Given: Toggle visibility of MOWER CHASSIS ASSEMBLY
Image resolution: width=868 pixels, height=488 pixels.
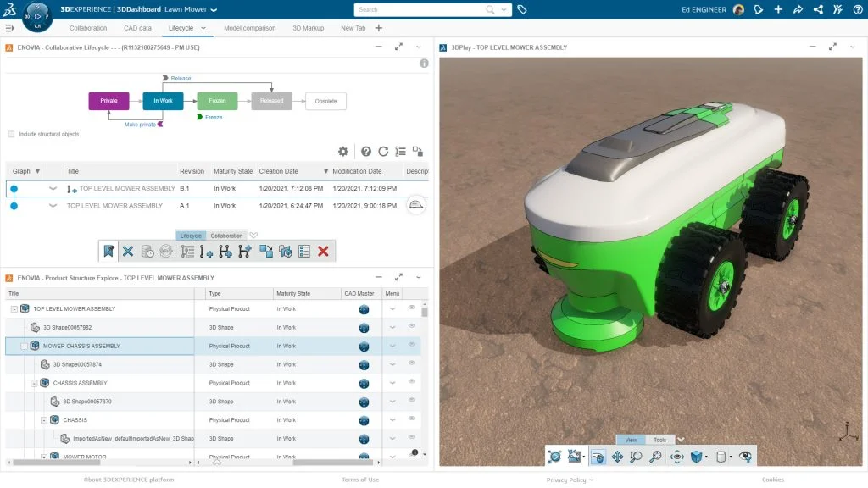Looking at the screenshot, I should coord(412,346).
